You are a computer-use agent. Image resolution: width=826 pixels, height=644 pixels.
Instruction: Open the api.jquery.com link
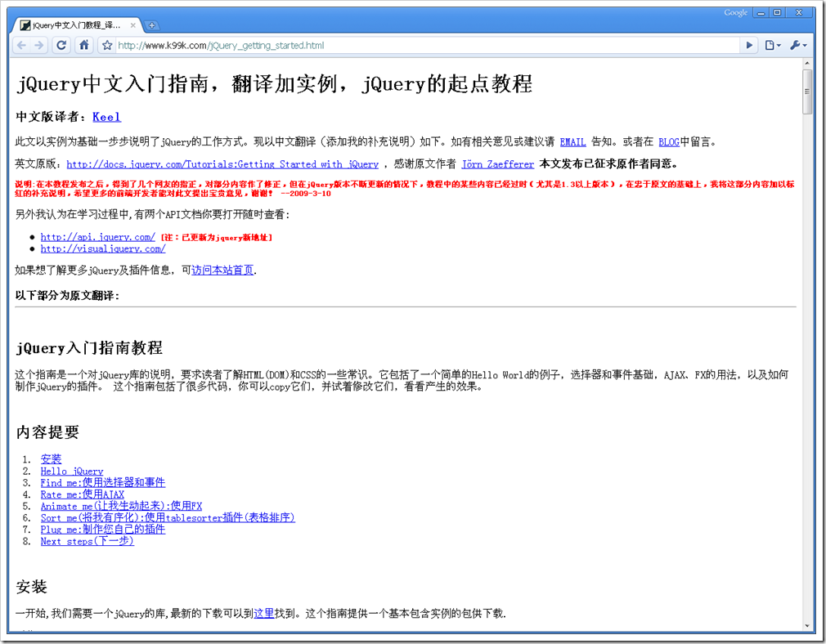[x=98, y=238]
